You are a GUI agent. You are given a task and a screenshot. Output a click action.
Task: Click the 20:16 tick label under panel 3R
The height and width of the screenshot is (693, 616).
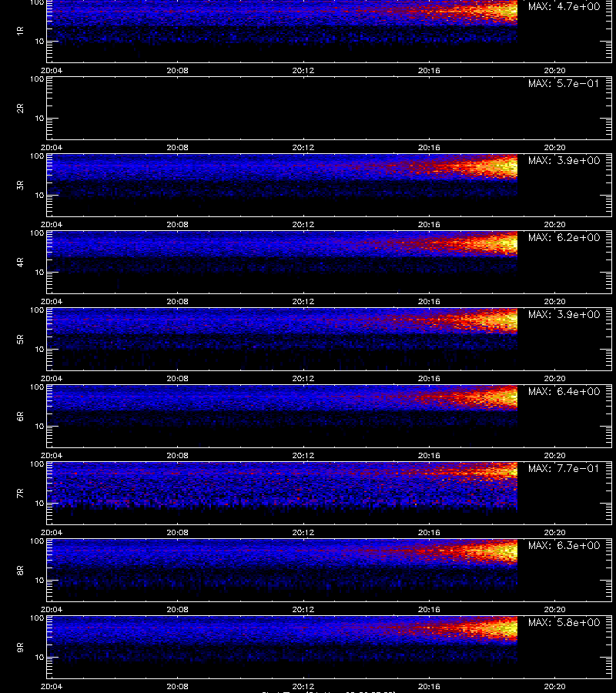click(x=429, y=225)
